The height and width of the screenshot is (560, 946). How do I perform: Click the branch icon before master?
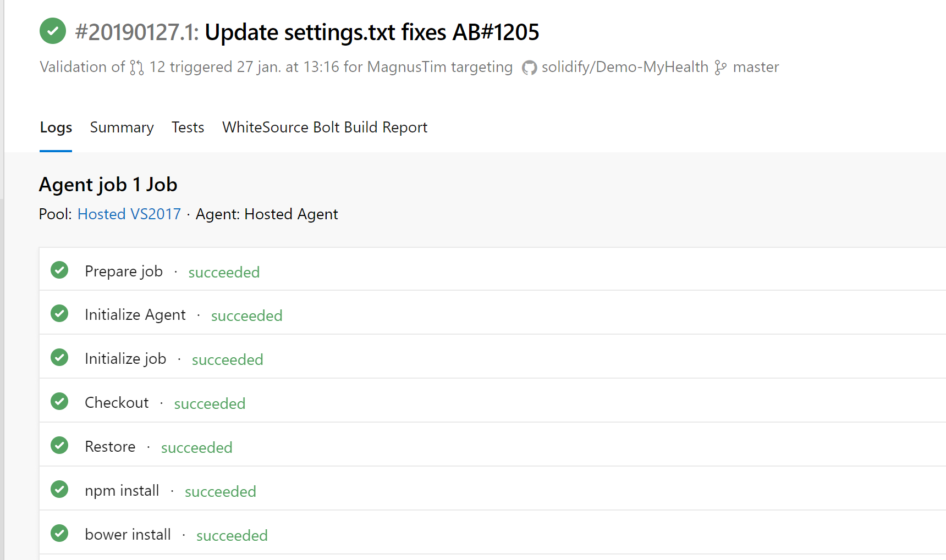[721, 68]
